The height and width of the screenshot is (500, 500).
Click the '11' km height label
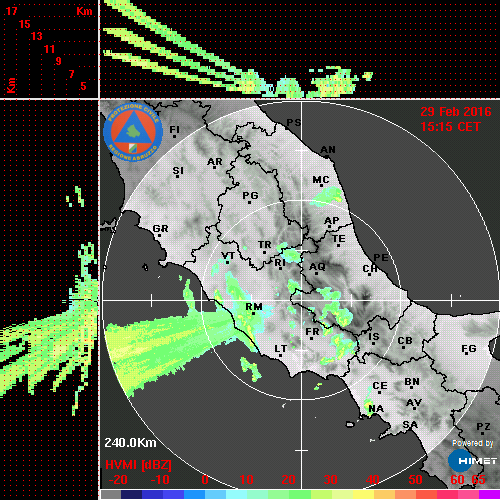click(49, 49)
